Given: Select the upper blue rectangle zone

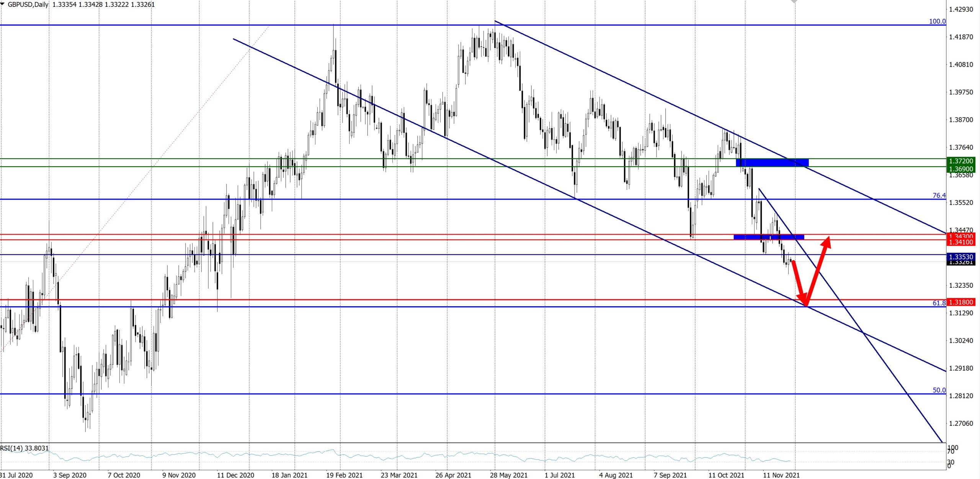Looking at the screenshot, I should click(x=772, y=162).
